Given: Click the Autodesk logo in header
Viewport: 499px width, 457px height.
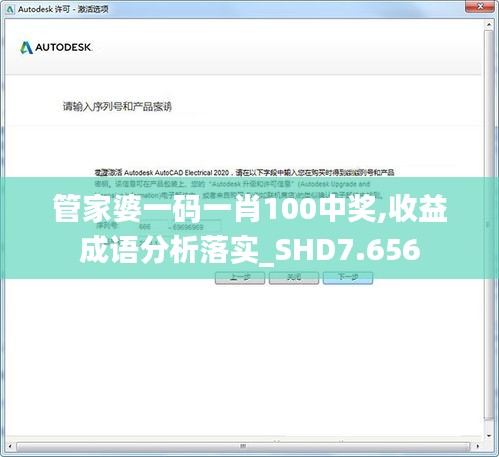Looking at the screenshot, I should pyautogui.click(x=56, y=47).
